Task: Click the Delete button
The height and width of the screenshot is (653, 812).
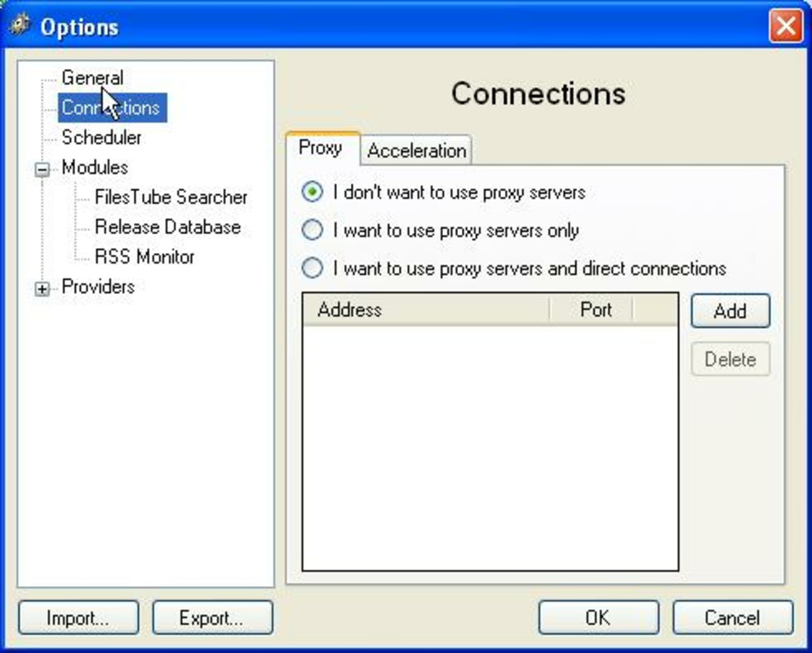Action: tap(730, 359)
